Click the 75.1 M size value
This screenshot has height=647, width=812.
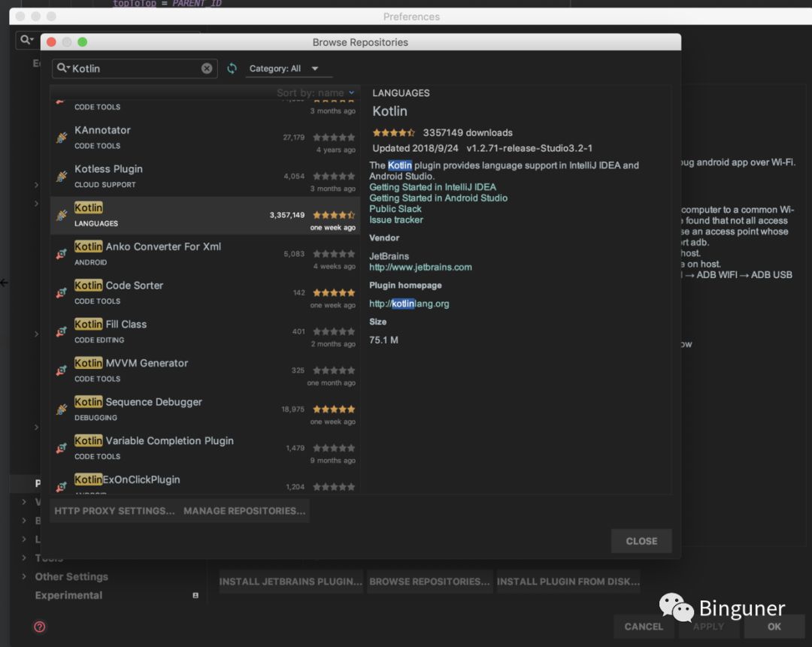383,340
